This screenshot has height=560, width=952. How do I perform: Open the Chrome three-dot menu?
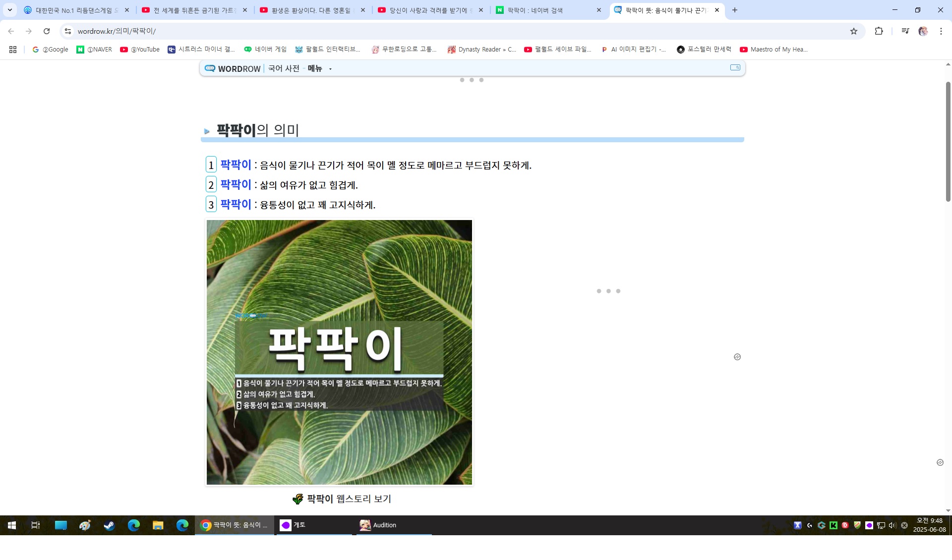[941, 31]
